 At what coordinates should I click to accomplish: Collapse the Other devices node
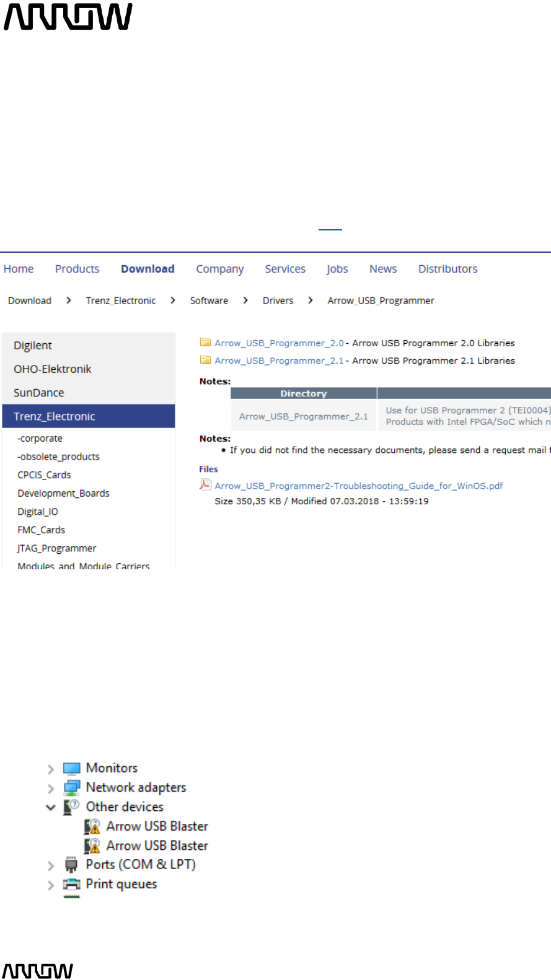[x=51, y=807]
